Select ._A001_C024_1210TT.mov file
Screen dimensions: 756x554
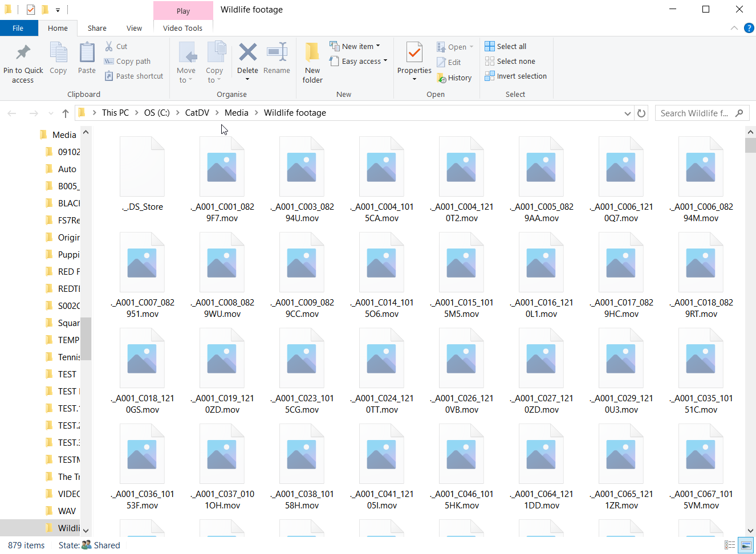382,372
